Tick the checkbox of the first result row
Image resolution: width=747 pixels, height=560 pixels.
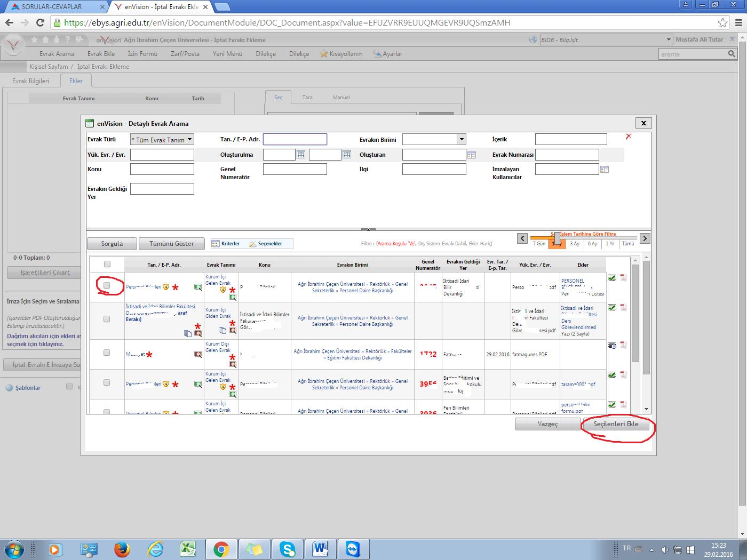pos(107,286)
